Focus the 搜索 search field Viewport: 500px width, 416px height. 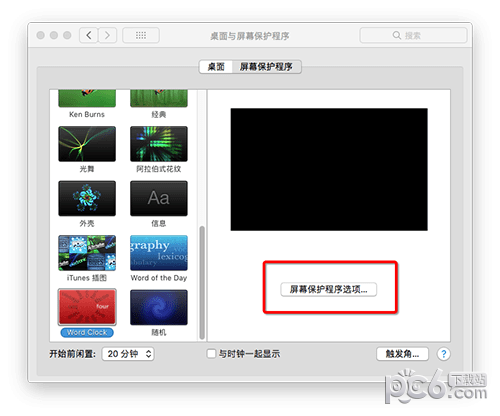[x=413, y=35]
